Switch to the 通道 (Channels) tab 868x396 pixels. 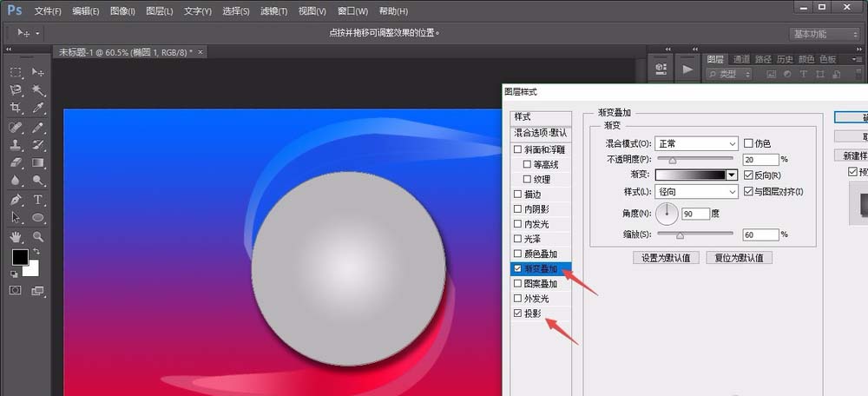(x=740, y=59)
